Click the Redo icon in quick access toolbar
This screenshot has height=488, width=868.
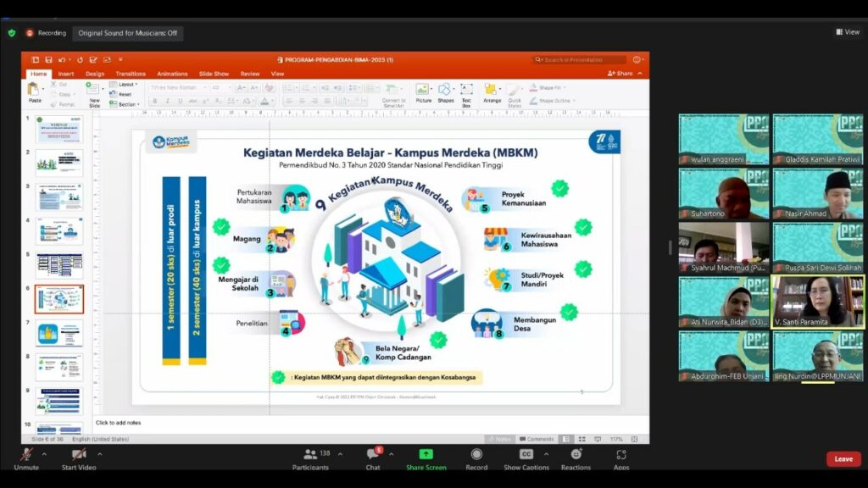[80, 60]
